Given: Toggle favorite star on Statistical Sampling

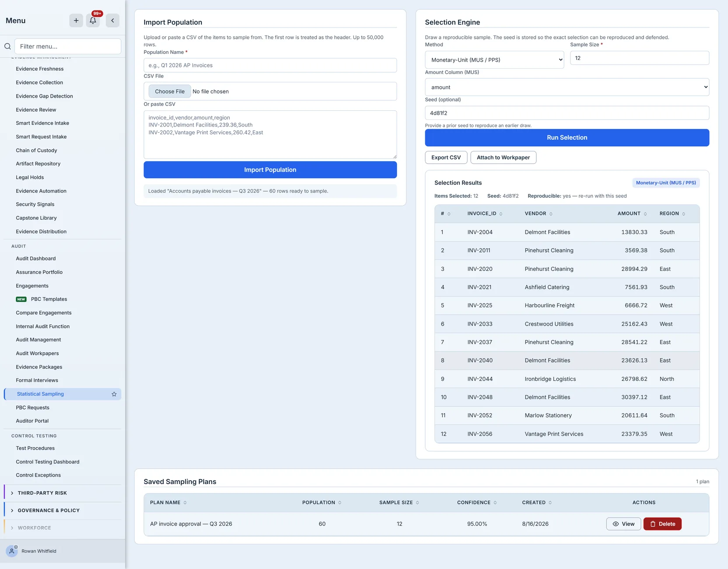Looking at the screenshot, I should coord(114,394).
